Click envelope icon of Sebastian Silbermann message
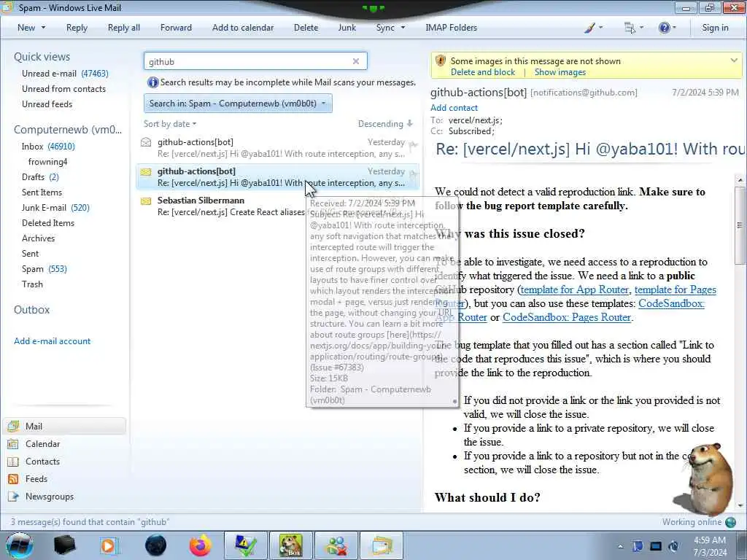 [146, 201]
